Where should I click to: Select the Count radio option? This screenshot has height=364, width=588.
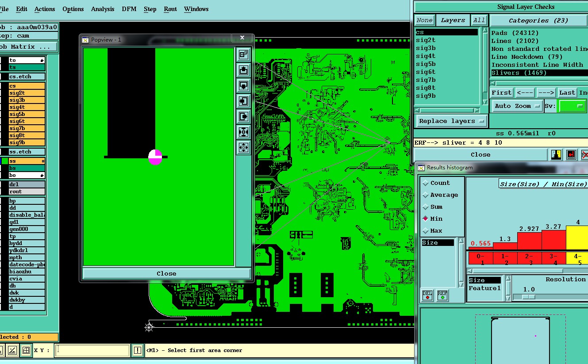pyautogui.click(x=435, y=183)
